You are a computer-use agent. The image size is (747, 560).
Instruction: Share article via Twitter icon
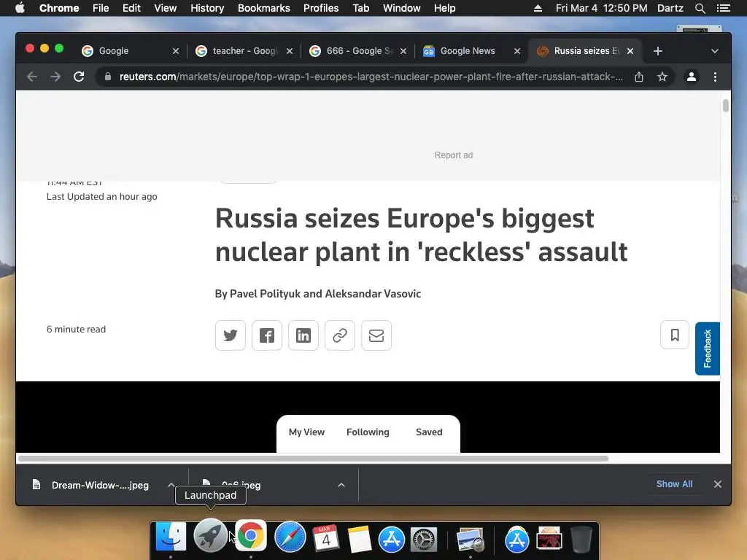point(230,335)
